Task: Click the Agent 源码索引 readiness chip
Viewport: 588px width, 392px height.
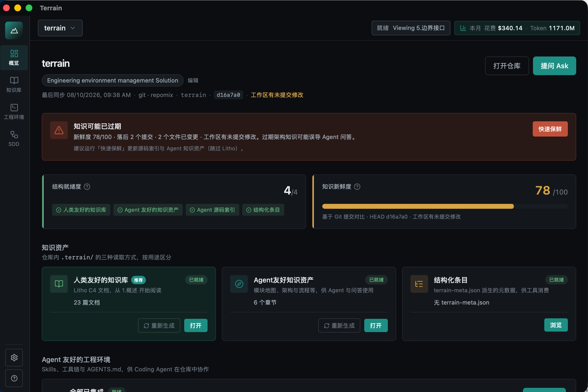Action: [x=212, y=210]
